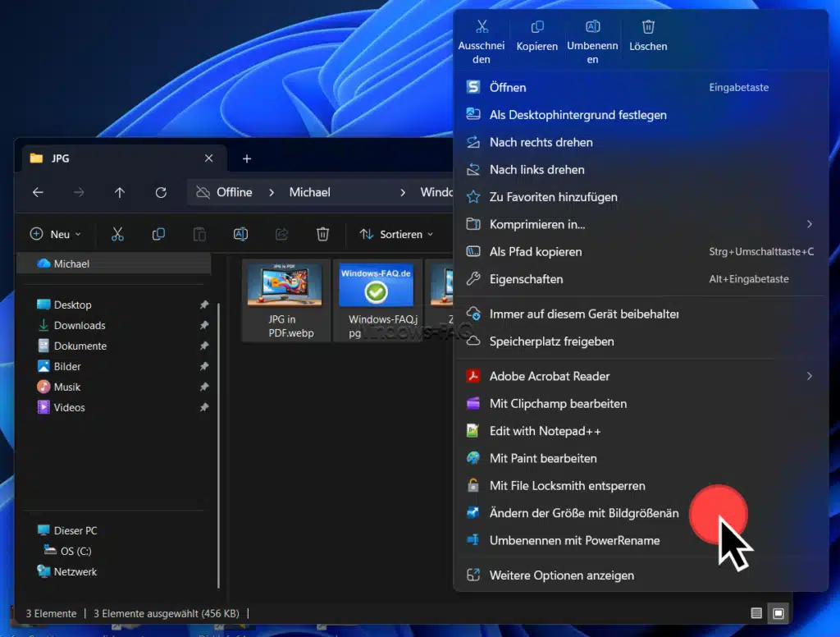Screen dimensions: 840x637
Task: Choose Nach links drehen
Action: click(x=641, y=169)
